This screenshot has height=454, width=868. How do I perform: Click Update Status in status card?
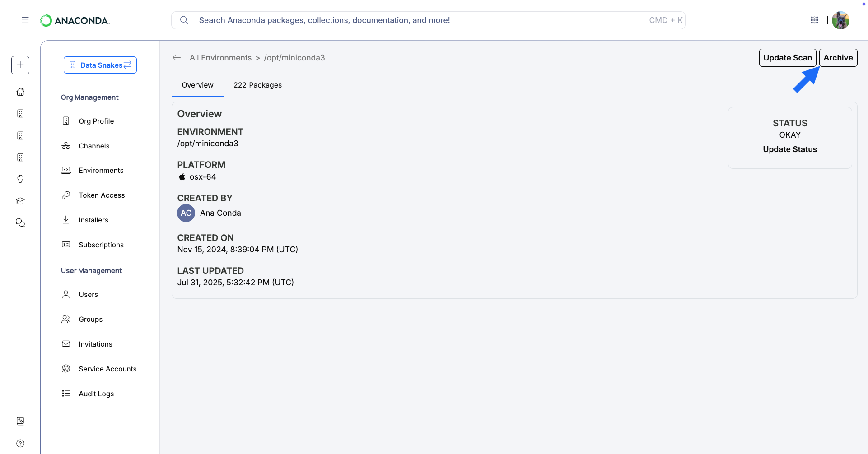click(x=790, y=149)
